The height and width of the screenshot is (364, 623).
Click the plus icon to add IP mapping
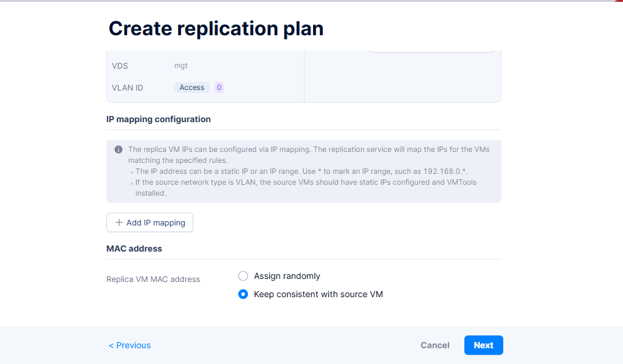point(119,223)
